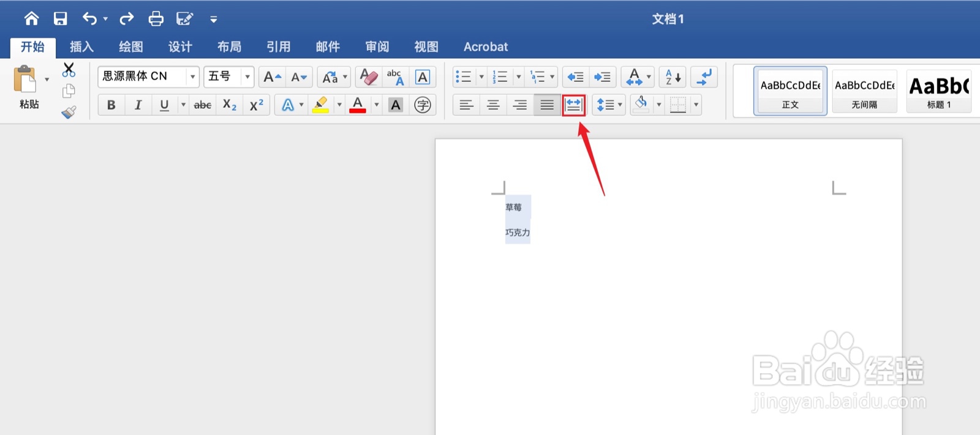Save the document with the floppy disk icon

60,19
